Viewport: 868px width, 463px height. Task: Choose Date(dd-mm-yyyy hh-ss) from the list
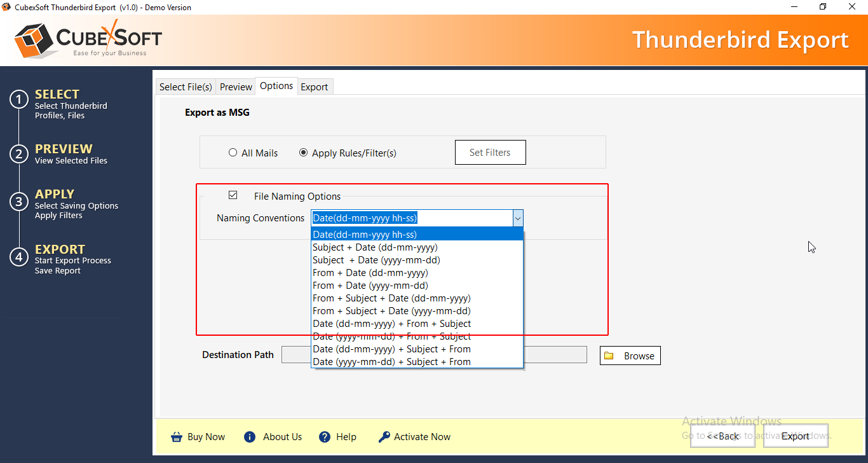click(x=417, y=235)
